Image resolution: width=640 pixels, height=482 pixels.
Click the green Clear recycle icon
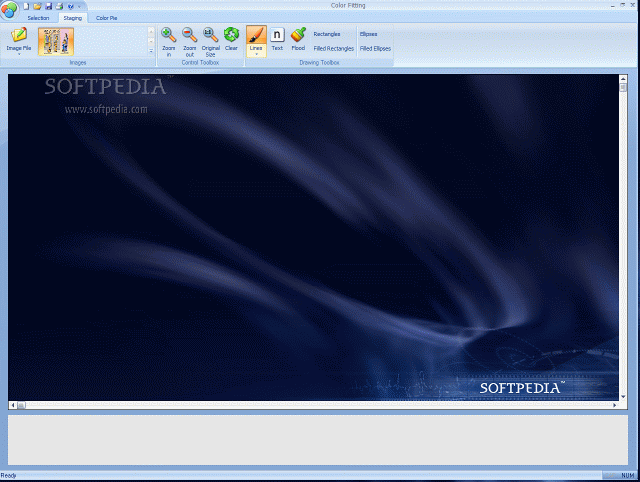231,39
